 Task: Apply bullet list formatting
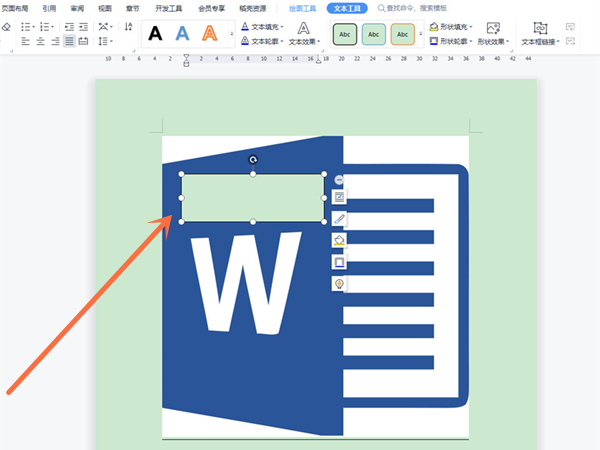pos(27,27)
